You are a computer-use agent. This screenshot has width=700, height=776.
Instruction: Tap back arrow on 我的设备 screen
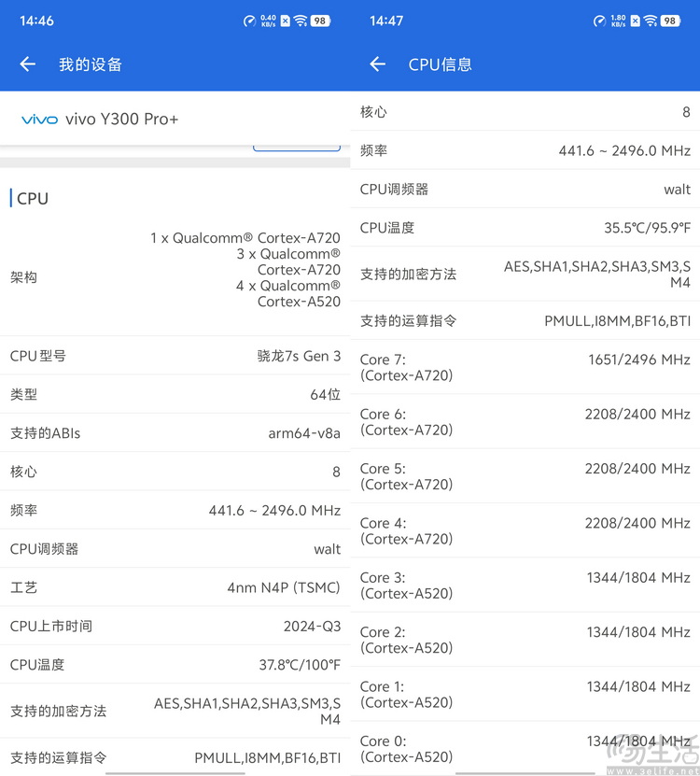28,63
